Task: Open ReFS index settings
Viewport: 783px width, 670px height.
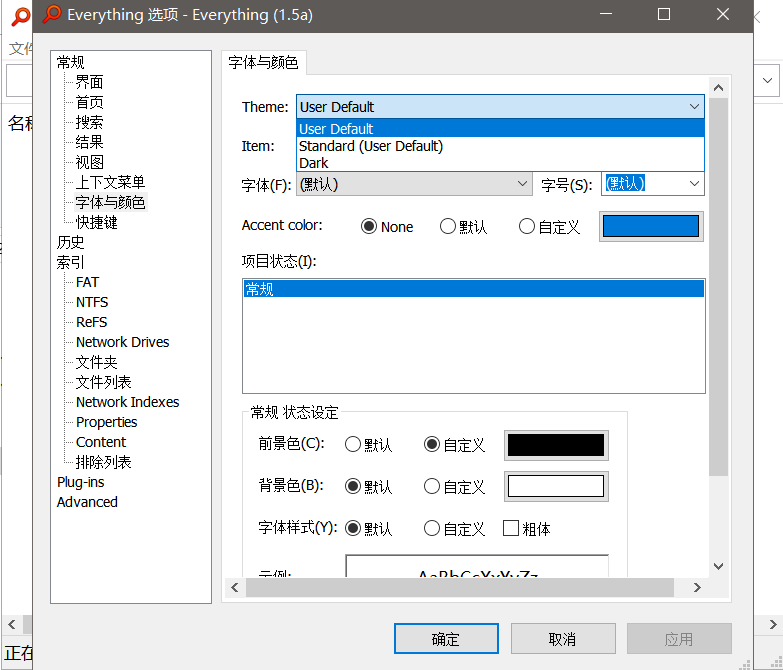Action: point(91,322)
